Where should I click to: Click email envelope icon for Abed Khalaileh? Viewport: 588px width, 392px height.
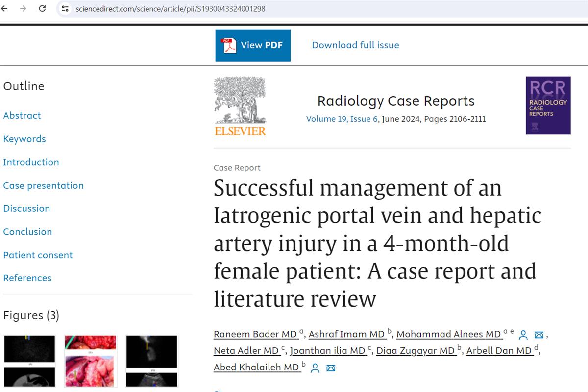coord(331,368)
